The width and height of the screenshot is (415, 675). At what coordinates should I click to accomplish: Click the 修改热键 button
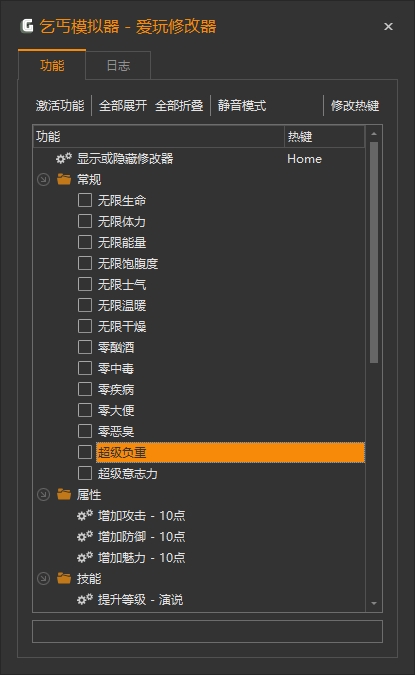point(355,105)
